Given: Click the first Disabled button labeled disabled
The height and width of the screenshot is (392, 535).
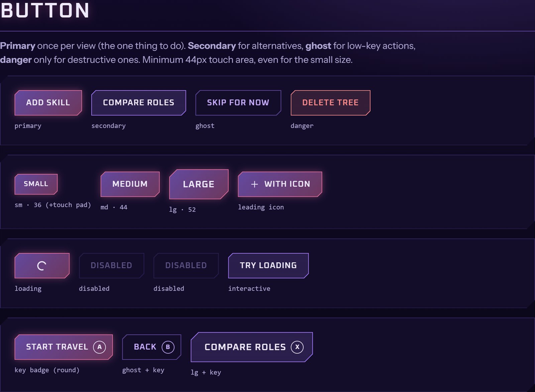Looking at the screenshot, I should point(111,266).
